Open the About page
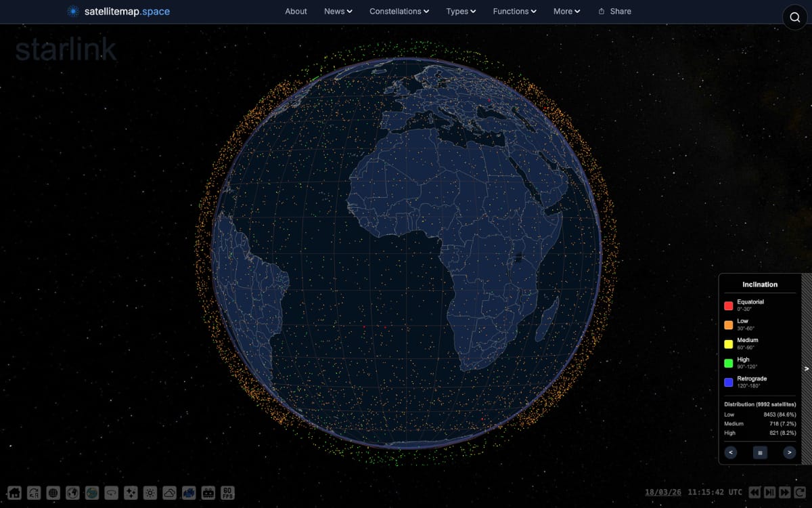812x508 pixels. 296,12
